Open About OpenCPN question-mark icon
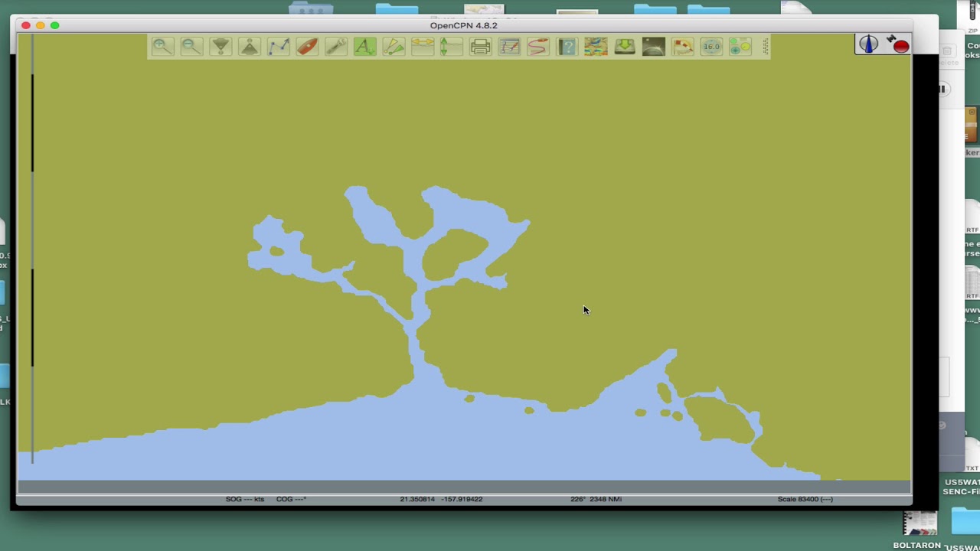 (567, 47)
